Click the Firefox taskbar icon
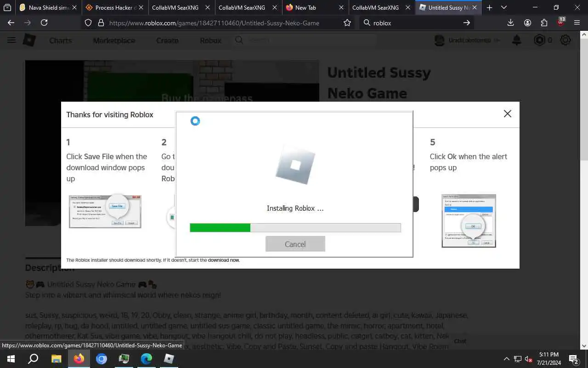588x368 pixels. click(79, 359)
